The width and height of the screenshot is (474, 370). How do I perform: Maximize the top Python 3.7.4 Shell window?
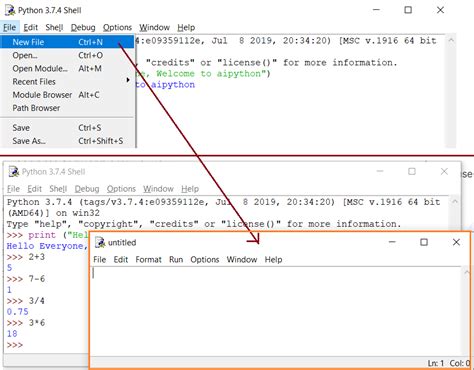[408, 10]
